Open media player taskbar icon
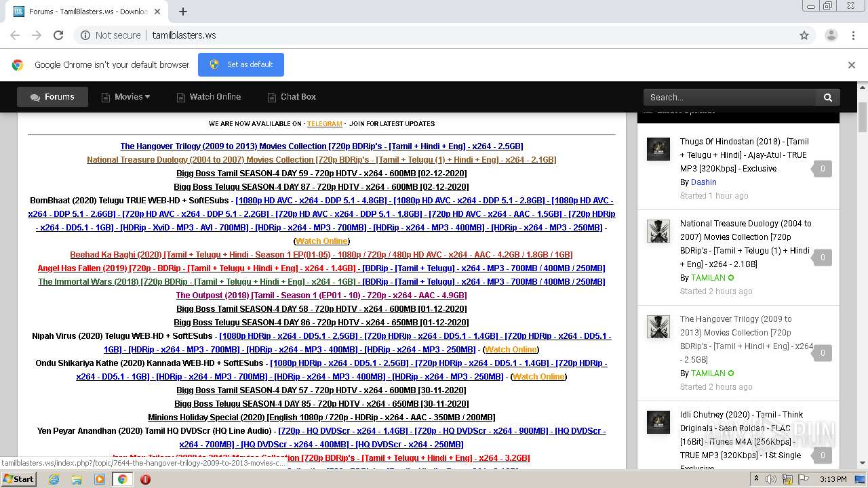The height and width of the screenshot is (488, 868). pos(100,479)
